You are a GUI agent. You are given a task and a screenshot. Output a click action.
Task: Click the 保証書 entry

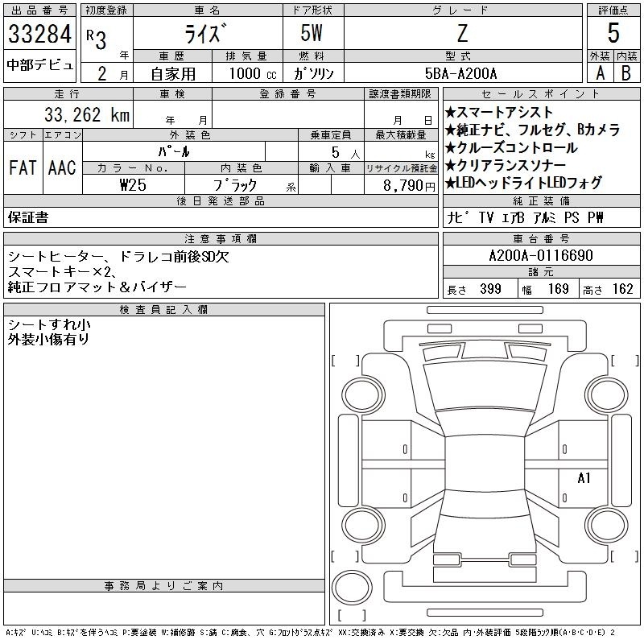pos(28,217)
